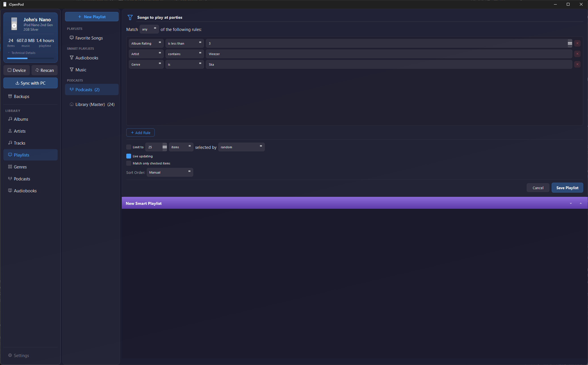The height and width of the screenshot is (365, 588).
Task: Select the Favorite Songs playlist
Action: 89,38
